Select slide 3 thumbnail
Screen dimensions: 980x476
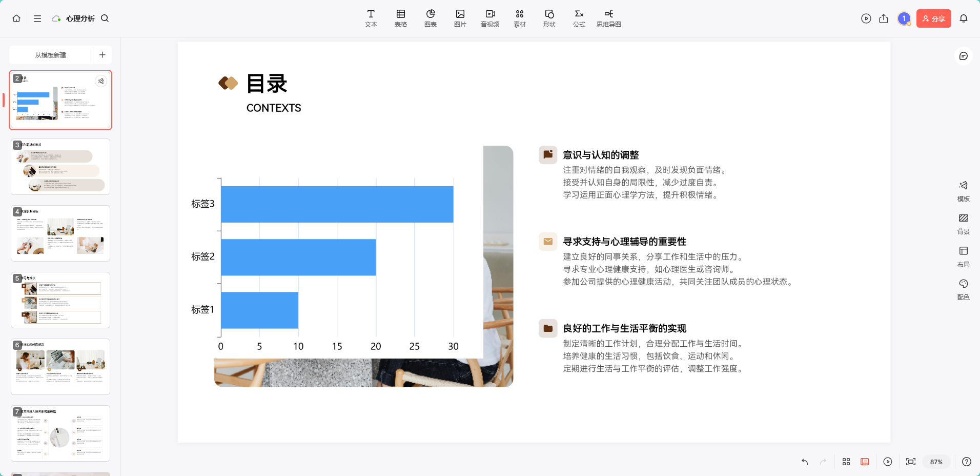point(60,167)
